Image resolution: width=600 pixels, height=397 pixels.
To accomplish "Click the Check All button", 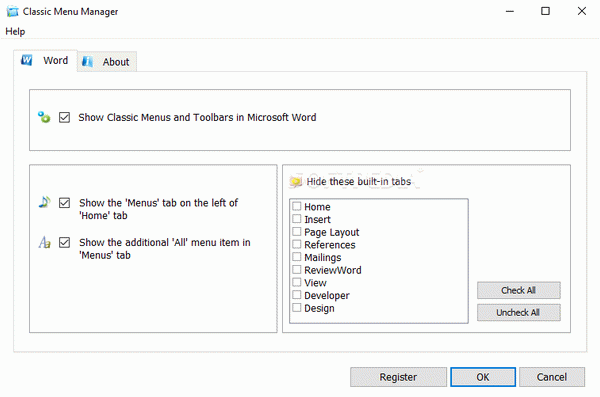I will pos(518,290).
